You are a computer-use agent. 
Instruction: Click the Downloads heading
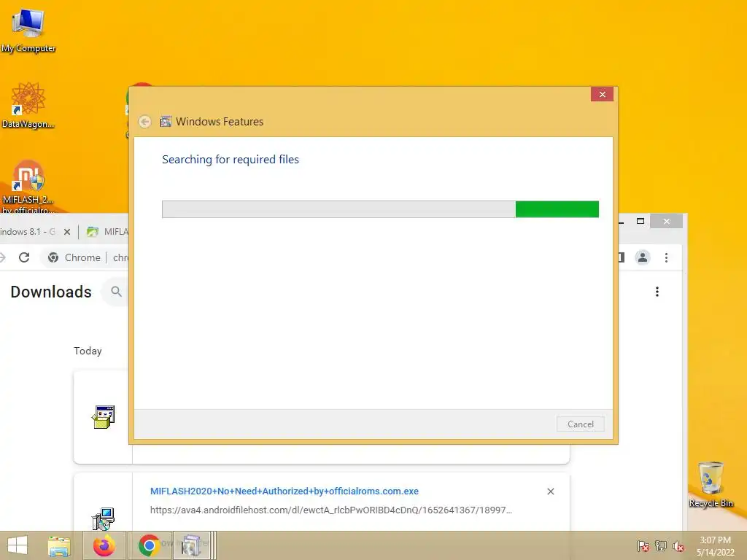click(x=51, y=292)
